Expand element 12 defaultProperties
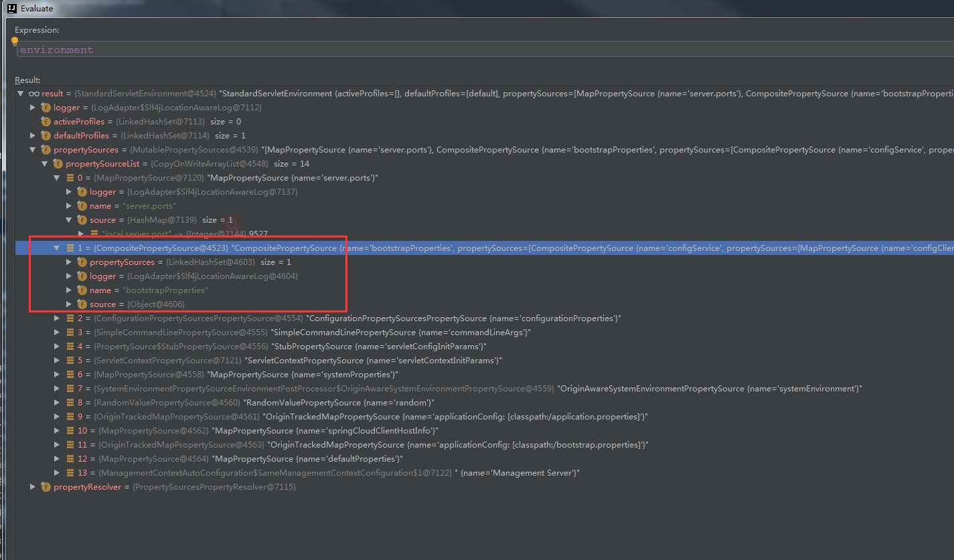The height and width of the screenshot is (560, 954). point(57,459)
